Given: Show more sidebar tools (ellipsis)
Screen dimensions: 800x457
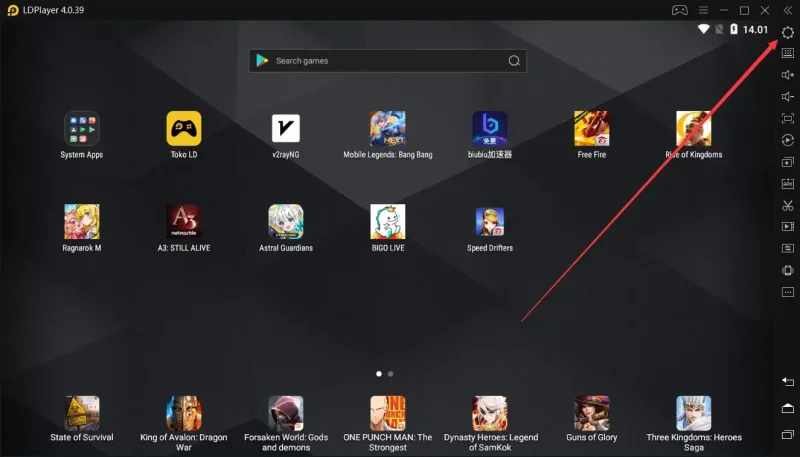Looking at the screenshot, I should tap(788, 292).
